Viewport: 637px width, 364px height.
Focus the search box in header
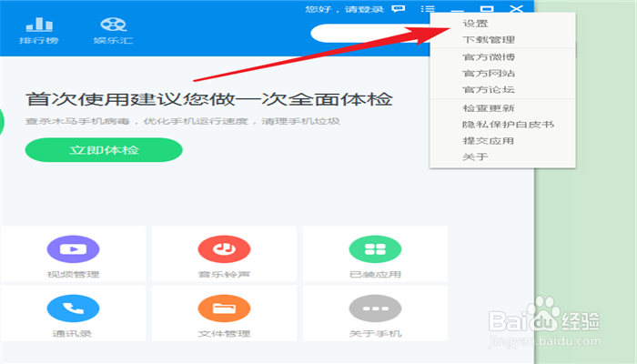369,34
